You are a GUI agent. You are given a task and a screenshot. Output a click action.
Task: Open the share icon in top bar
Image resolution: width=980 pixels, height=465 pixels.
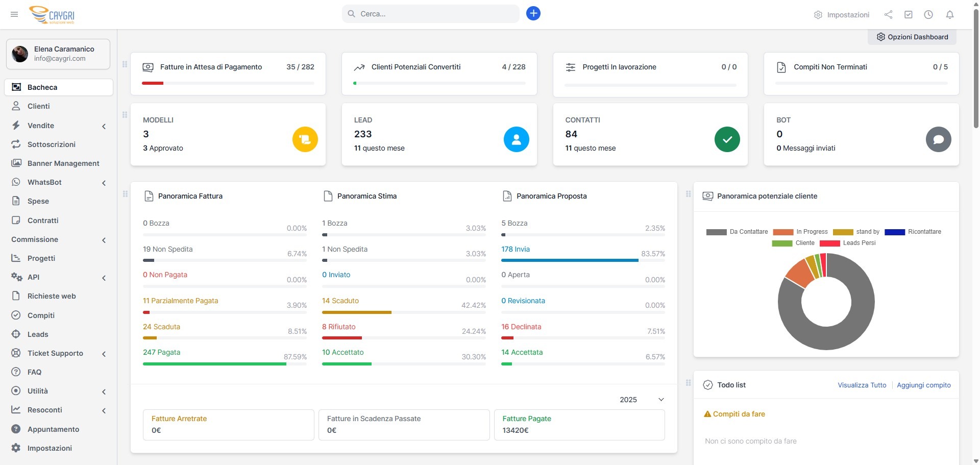pos(888,15)
